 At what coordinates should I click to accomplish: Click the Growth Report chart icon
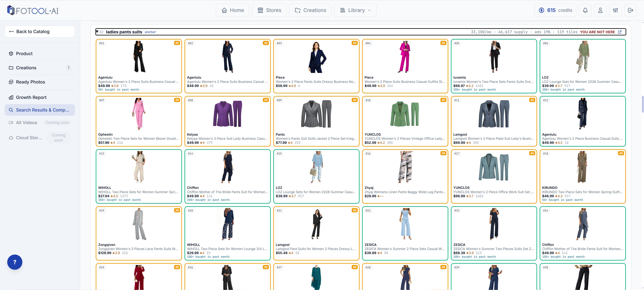11,97
